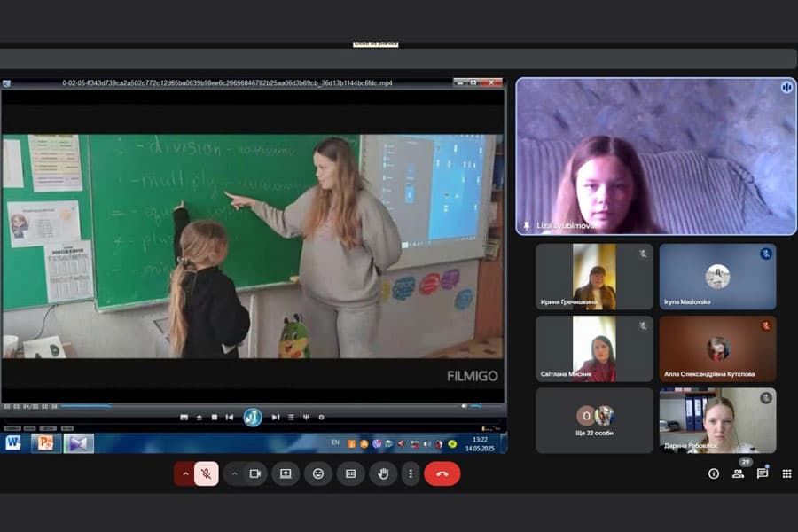The height and width of the screenshot is (532, 798).
Task: Open settings gear icon in media player
Action: (321, 417)
